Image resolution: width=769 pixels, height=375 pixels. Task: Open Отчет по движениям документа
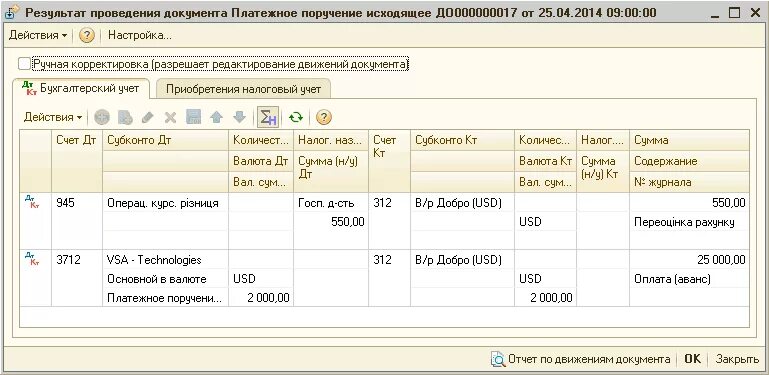click(x=580, y=359)
